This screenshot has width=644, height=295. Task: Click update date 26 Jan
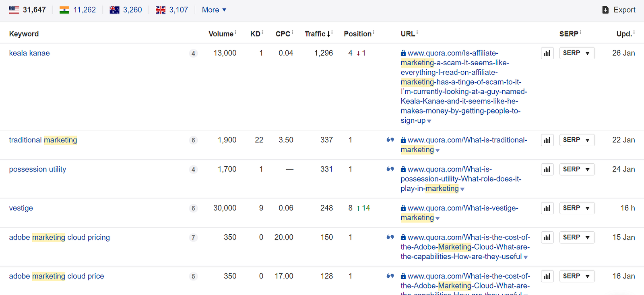click(x=623, y=53)
